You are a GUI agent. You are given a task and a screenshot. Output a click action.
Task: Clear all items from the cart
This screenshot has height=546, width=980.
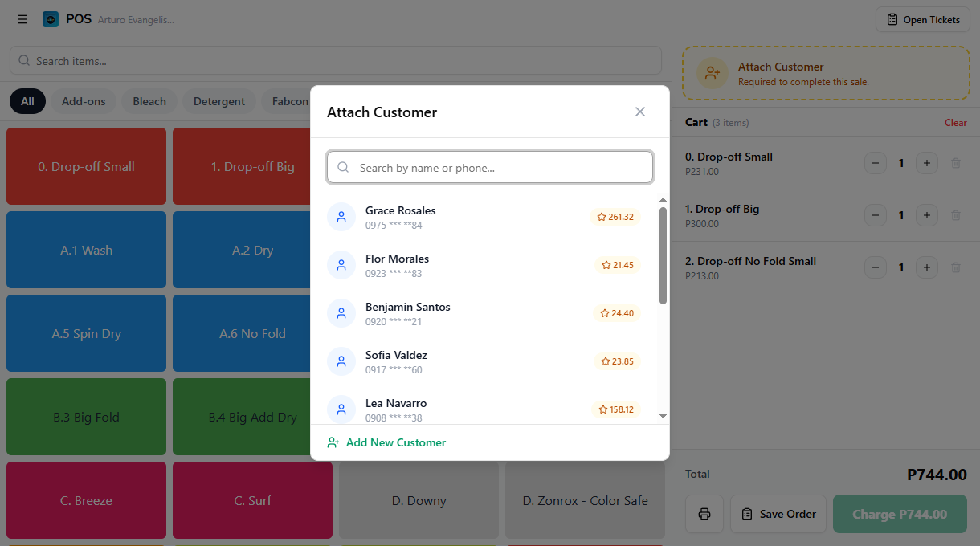pyautogui.click(x=956, y=123)
